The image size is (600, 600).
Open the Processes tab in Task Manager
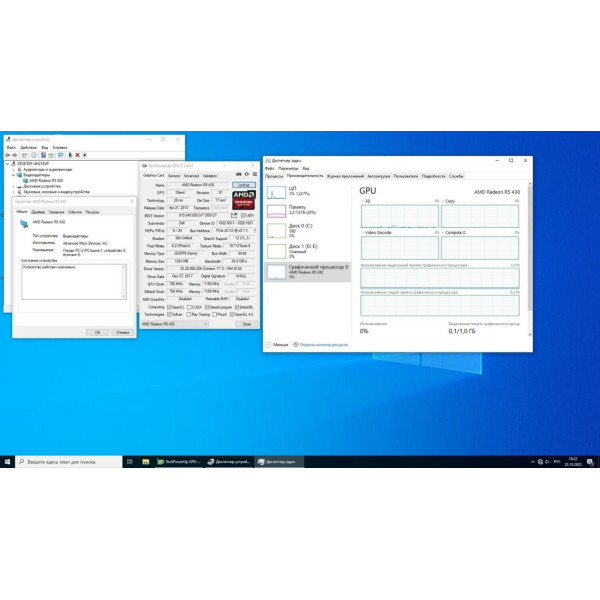pos(274,176)
